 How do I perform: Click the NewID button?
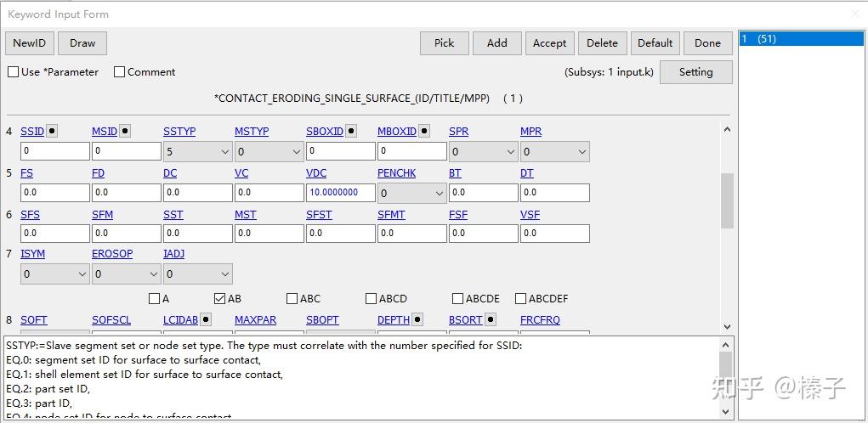pyautogui.click(x=30, y=43)
